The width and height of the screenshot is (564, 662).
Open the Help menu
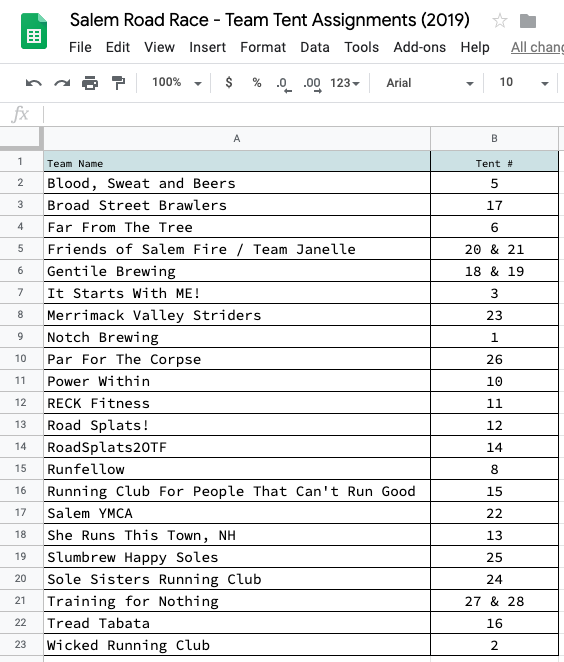tap(475, 47)
